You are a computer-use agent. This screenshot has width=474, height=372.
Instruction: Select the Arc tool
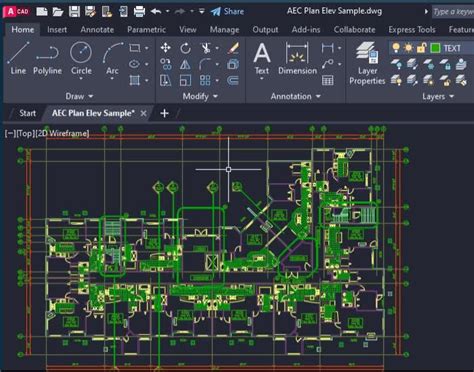coord(112,58)
